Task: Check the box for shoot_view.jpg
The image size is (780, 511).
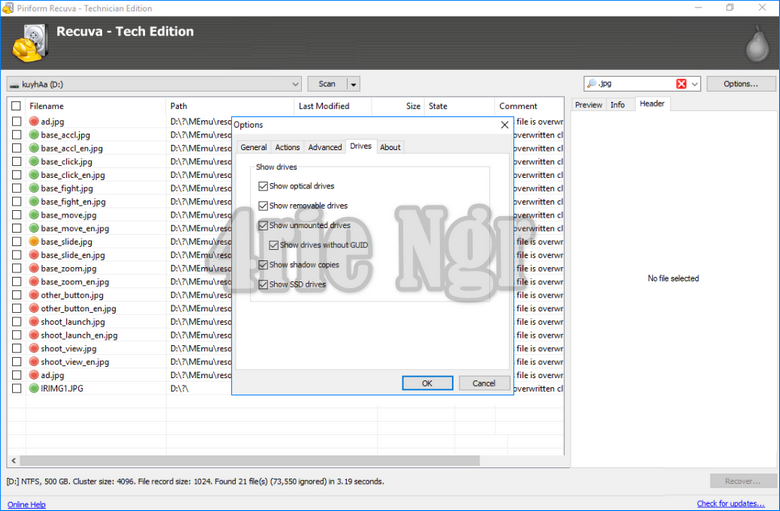Action: [16, 348]
